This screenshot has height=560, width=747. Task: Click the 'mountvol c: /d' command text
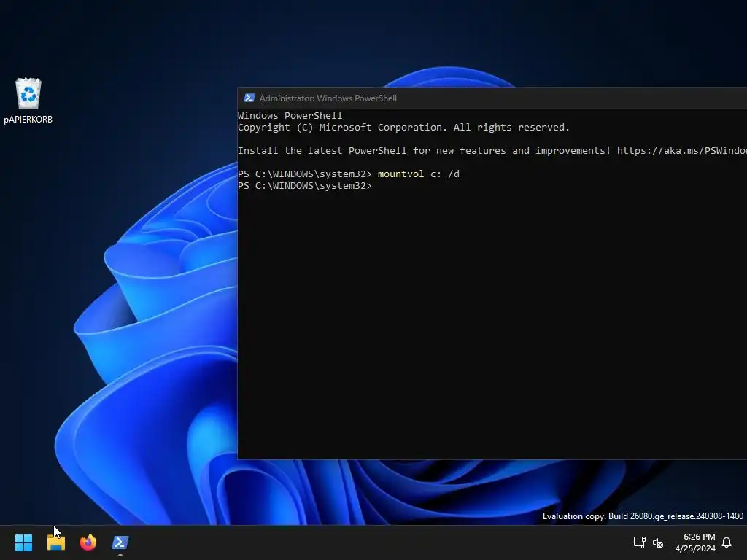418,174
